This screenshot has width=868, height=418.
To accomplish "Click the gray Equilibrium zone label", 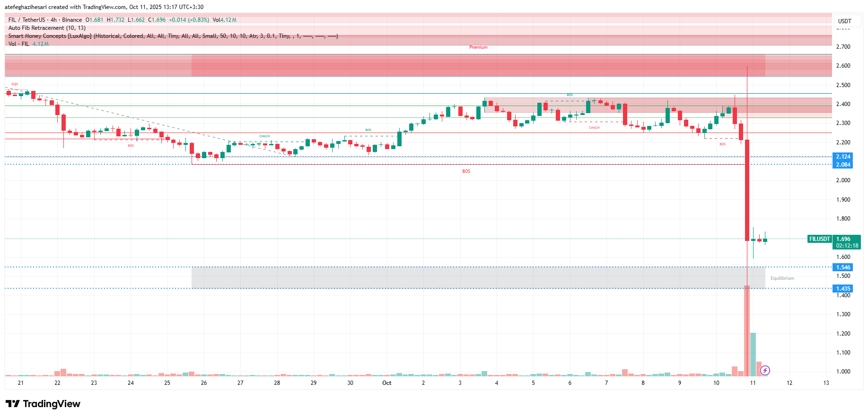I will [782, 278].
